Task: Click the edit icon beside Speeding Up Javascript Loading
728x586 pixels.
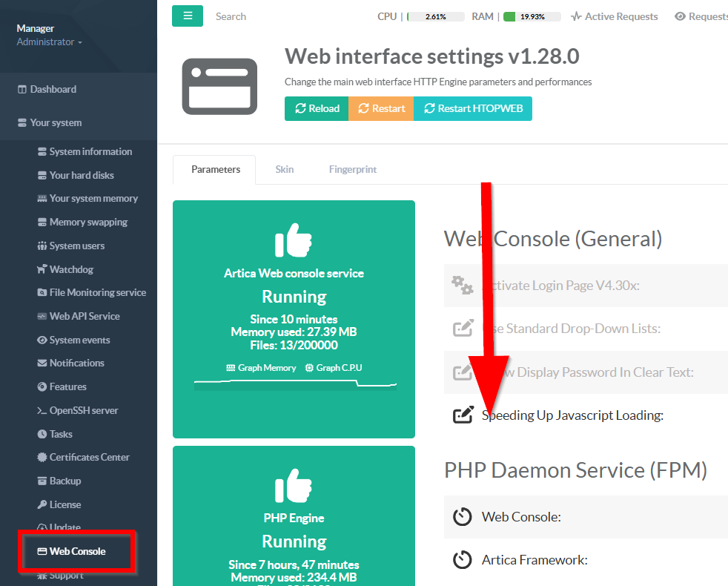Action: point(463,415)
